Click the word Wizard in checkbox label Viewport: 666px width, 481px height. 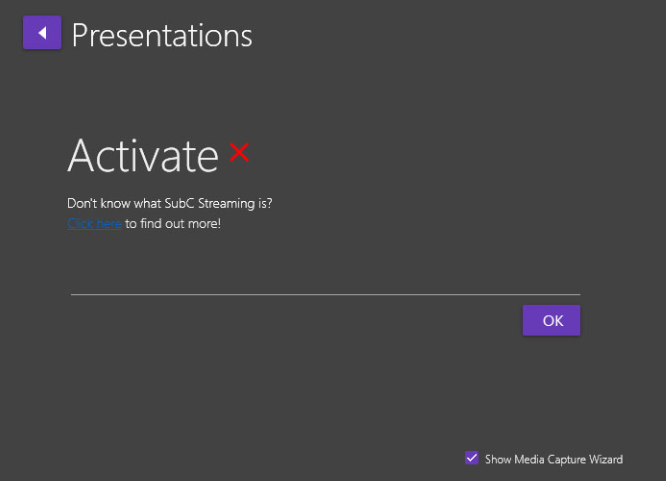605,460
